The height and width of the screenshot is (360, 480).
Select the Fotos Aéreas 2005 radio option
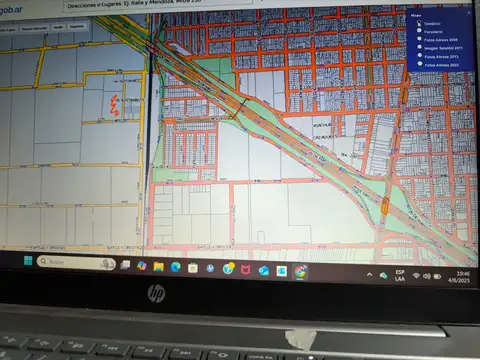point(420,39)
